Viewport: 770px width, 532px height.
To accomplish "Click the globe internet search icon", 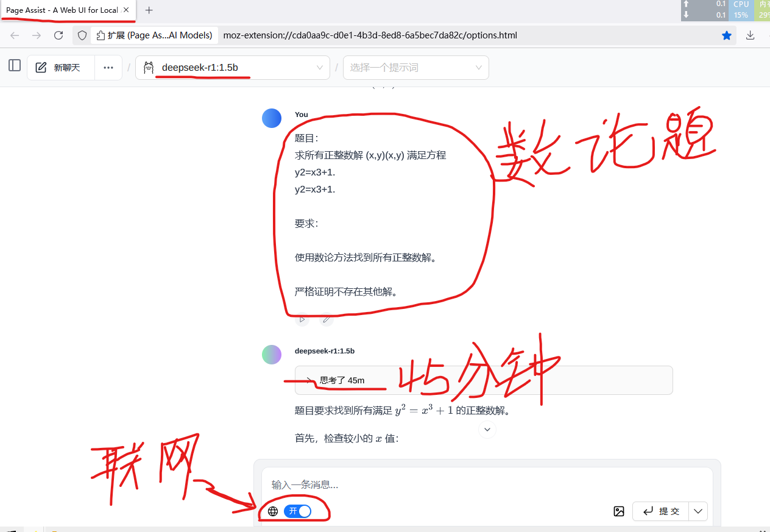I will (x=273, y=511).
